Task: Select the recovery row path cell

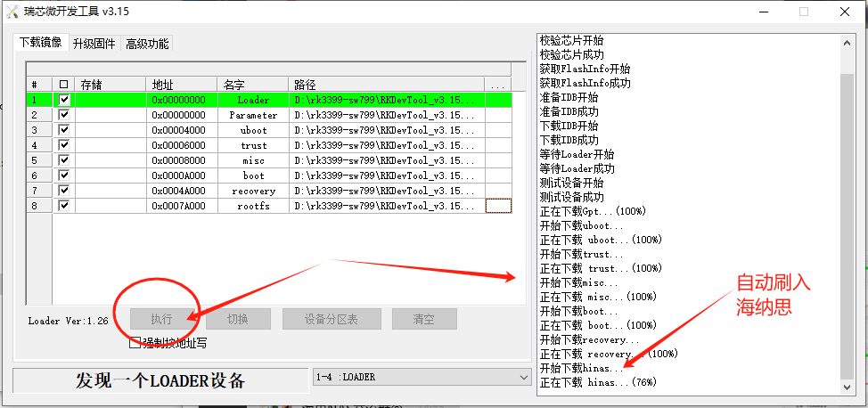Action: tap(387, 191)
